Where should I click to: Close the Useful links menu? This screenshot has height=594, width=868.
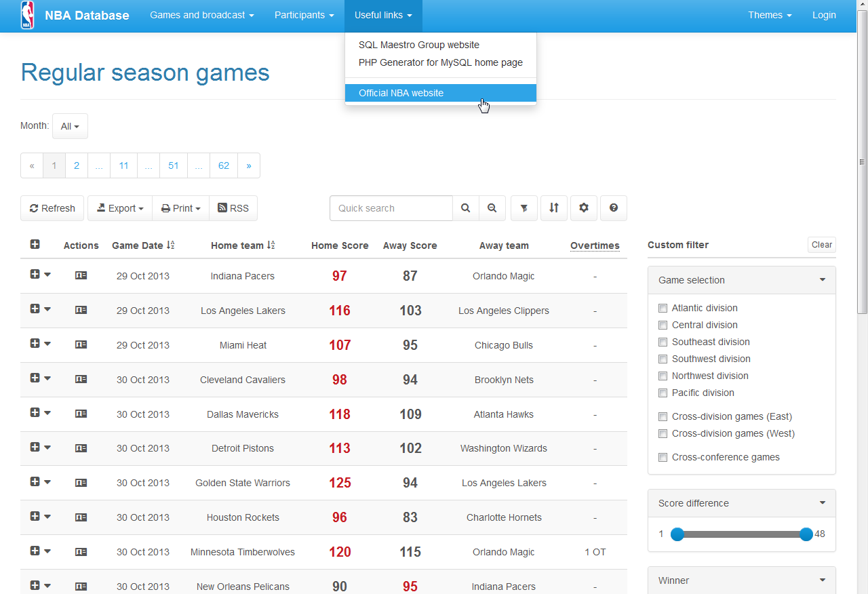383,15
